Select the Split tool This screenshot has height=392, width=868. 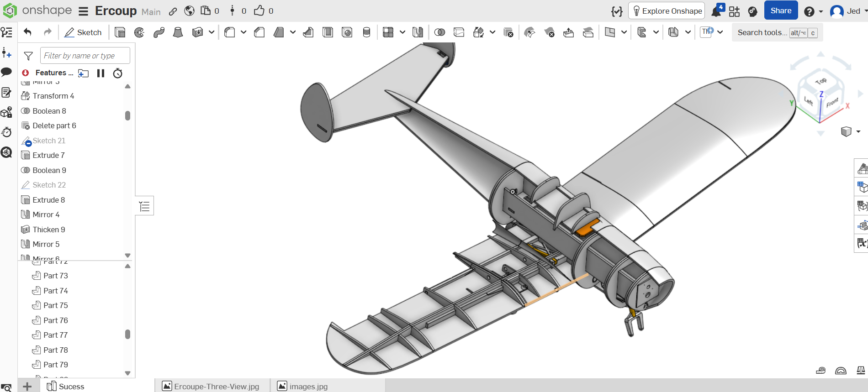point(459,32)
